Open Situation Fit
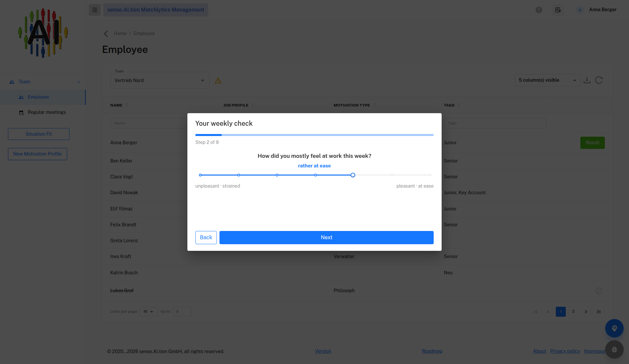The image size is (629, 364). [39, 134]
